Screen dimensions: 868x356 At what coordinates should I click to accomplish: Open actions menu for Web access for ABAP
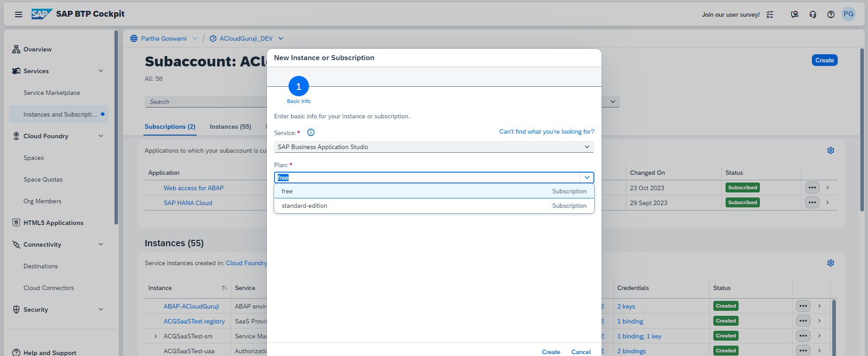[812, 187]
